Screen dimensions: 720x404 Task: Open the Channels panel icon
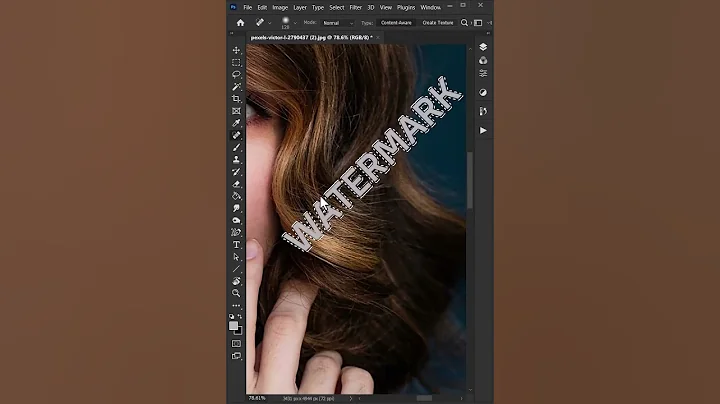tap(483, 61)
